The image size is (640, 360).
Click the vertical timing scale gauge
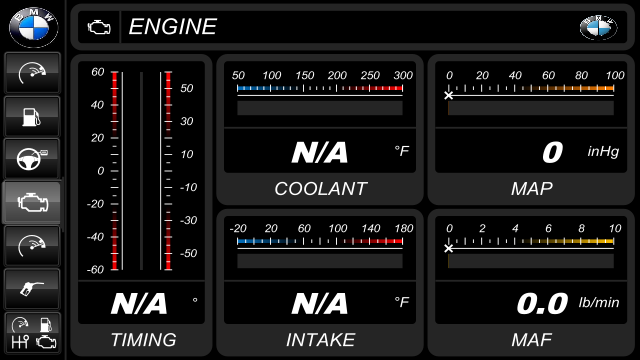141,171
